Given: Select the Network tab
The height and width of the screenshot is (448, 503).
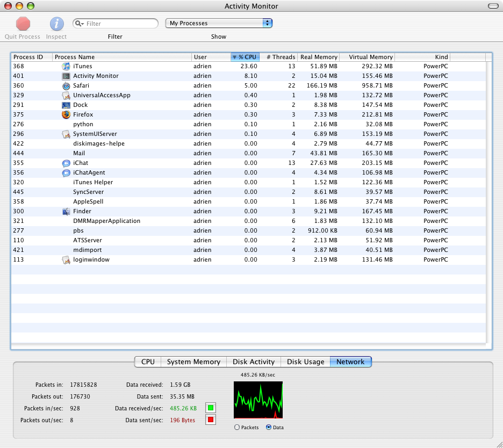Looking at the screenshot, I should coord(350,362).
